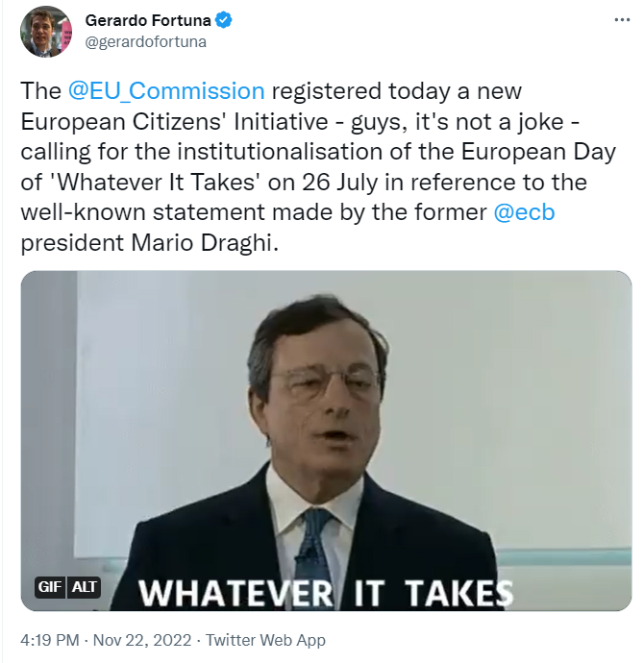Visit the @gerardofortuna handle link
The height and width of the screenshot is (663, 644).
pos(146,41)
